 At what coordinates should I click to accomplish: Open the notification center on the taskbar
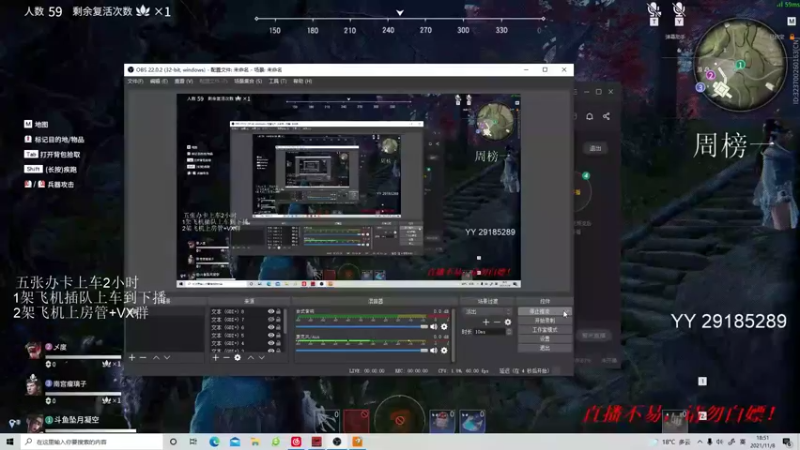[787, 442]
